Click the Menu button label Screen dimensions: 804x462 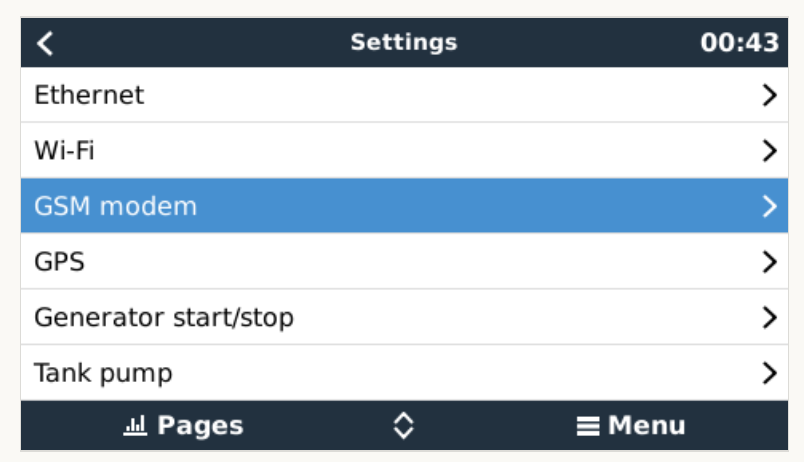click(x=647, y=426)
